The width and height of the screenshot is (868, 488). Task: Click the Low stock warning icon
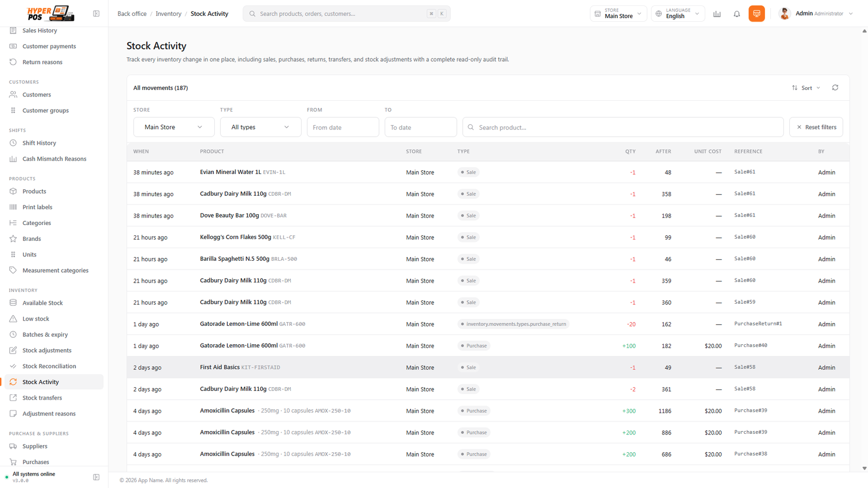(x=13, y=318)
